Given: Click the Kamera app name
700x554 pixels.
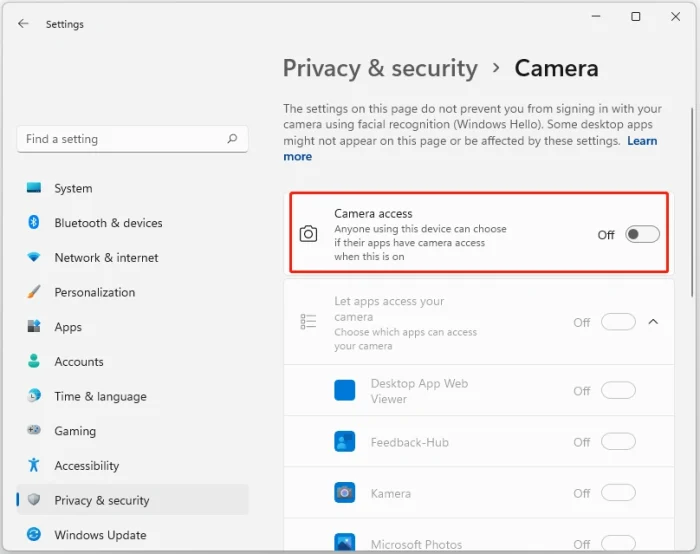Looking at the screenshot, I should 391,493.
